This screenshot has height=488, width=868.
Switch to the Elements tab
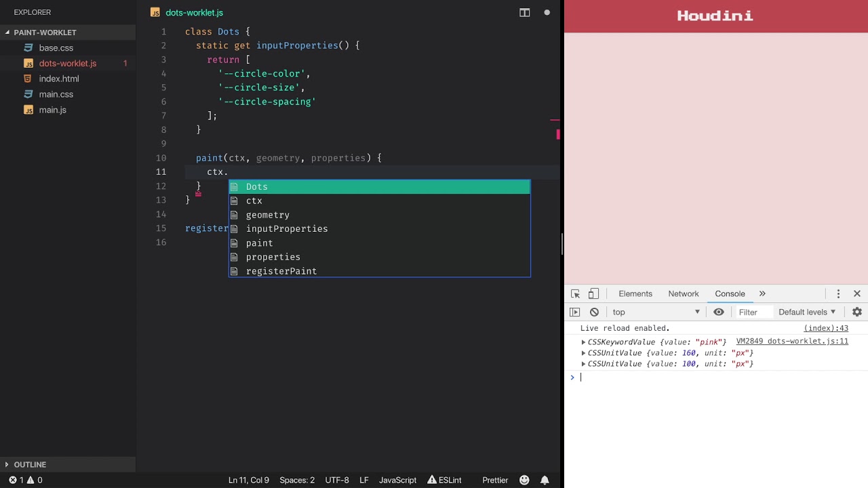(635, 293)
